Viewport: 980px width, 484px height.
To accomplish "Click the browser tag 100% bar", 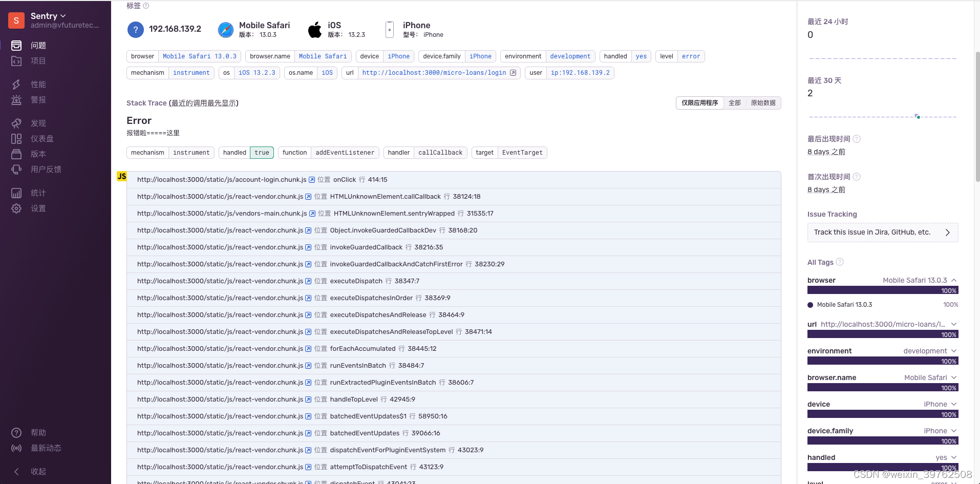I will 883,290.
